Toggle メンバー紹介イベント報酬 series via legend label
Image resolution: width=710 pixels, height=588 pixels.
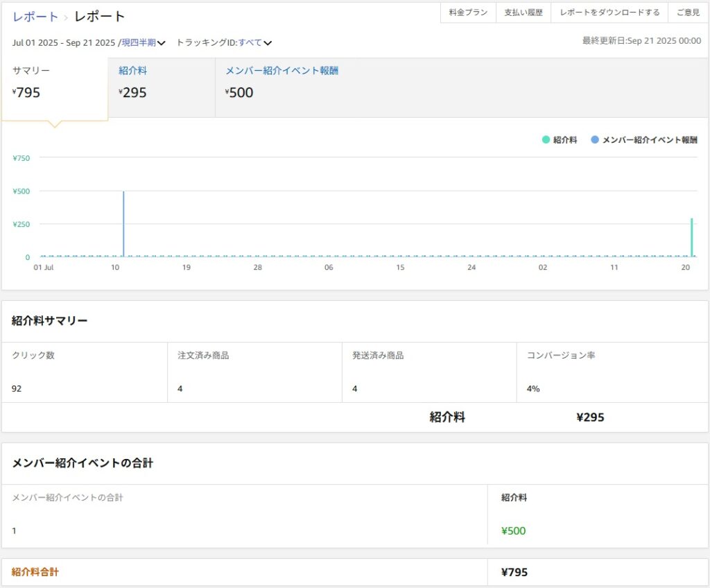(650, 140)
